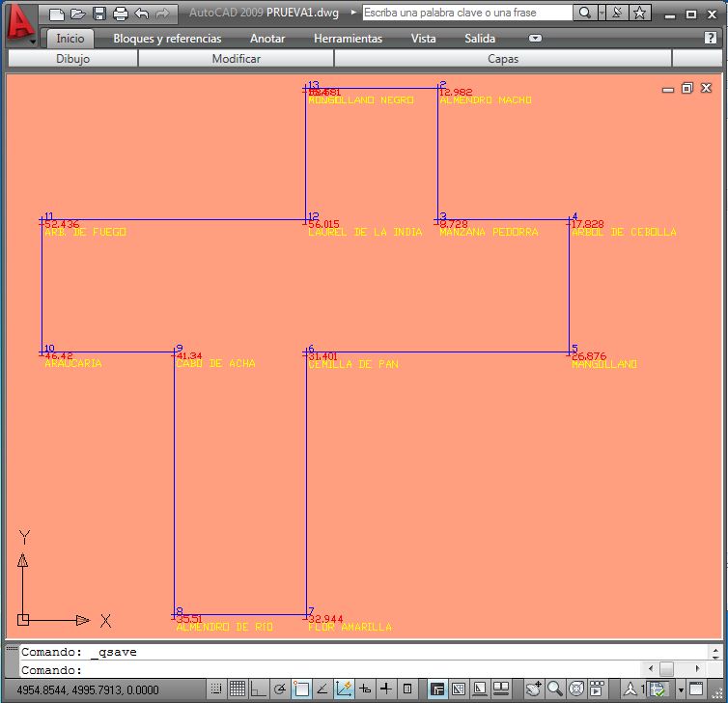This screenshot has width=728, height=703.
Task: Expand the Capas panel
Action: tap(502, 59)
